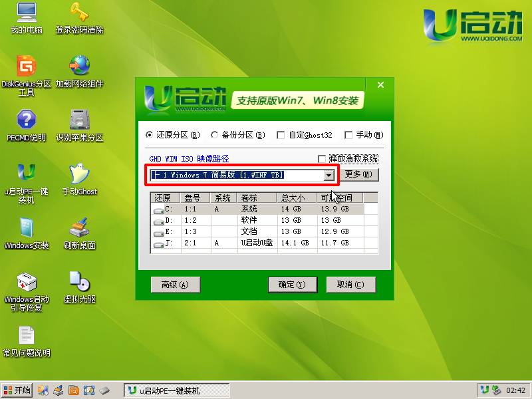Click the refresh desktop icon
The width and height of the screenshot is (532, 399).
click(x=79, y=228)
